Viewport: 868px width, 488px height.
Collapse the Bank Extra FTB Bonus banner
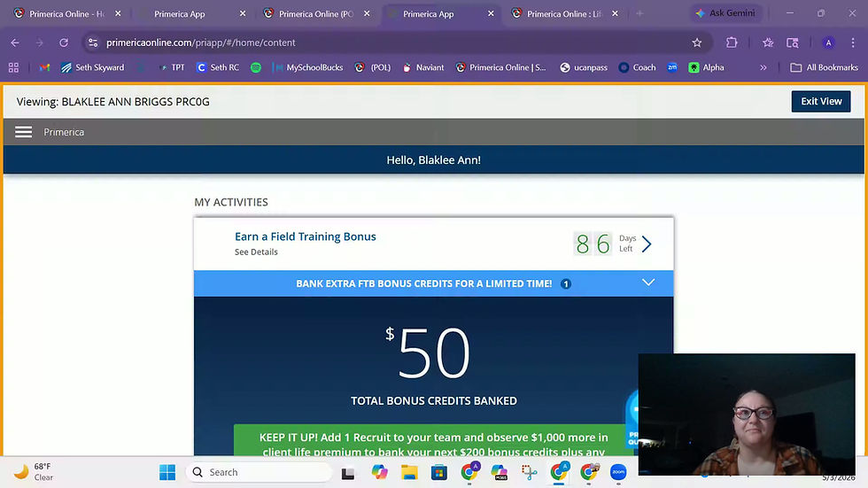[x=648, y=283]
